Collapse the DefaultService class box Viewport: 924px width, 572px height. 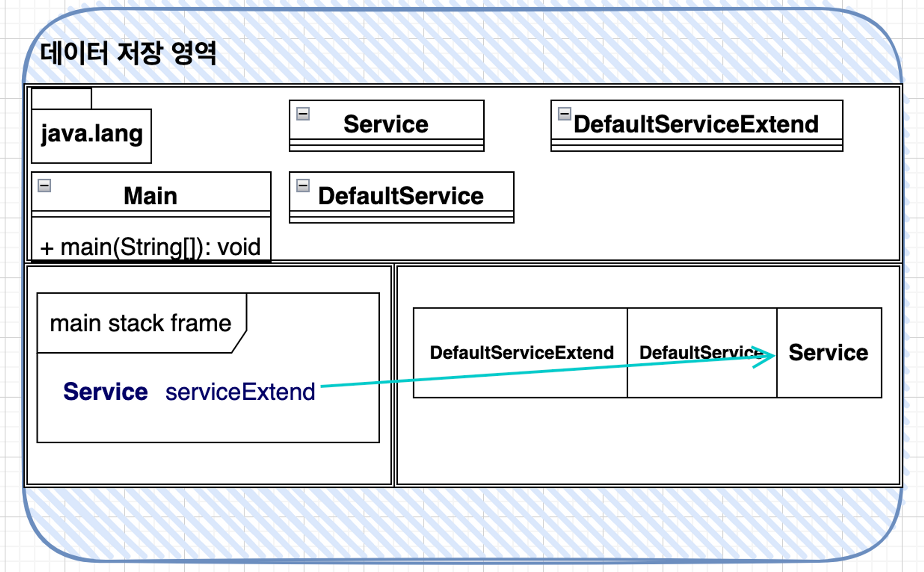[303, 186]
